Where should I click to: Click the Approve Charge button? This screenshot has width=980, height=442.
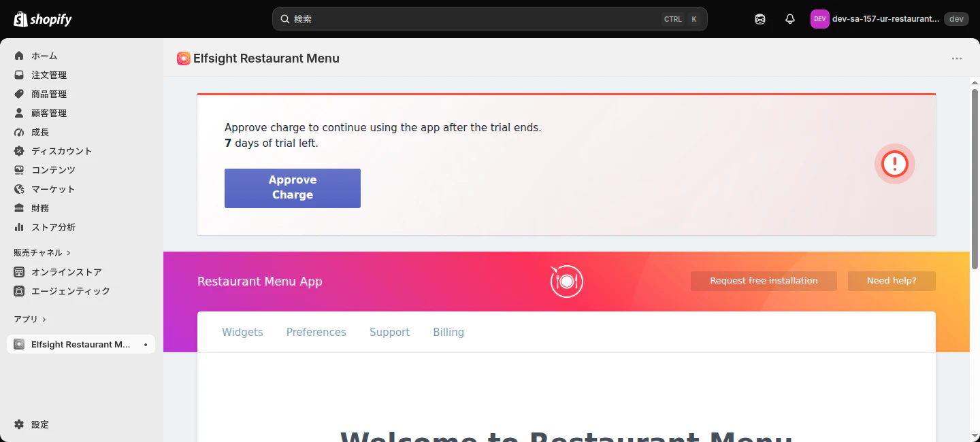(293, 188)
